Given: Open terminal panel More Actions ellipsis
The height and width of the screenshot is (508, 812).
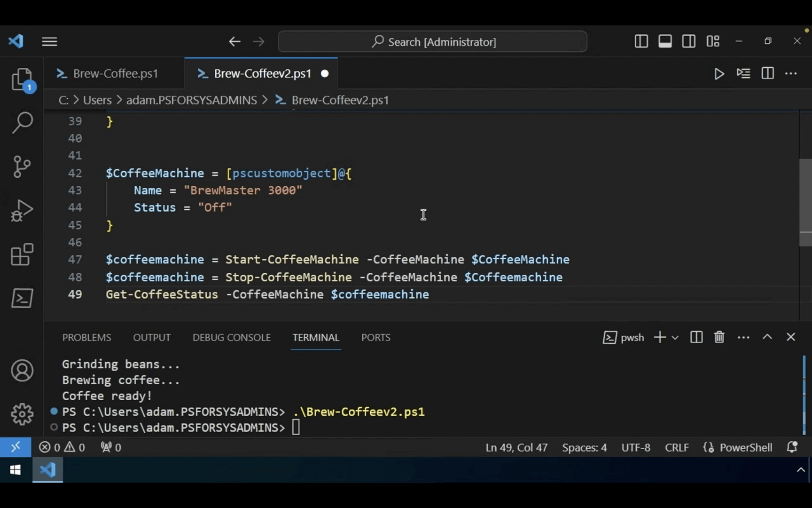Looking at the screenshot, I should tap(743, 337).
